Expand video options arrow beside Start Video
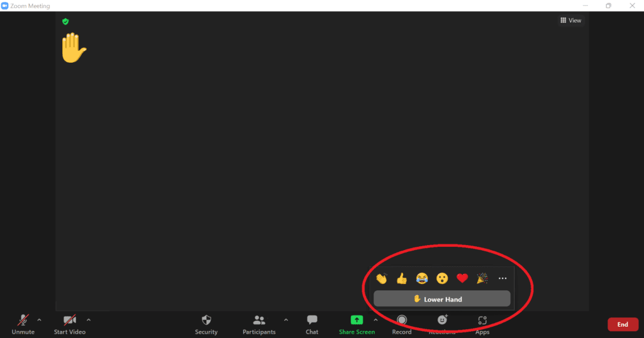The height and width of the screenshot is (338, 644). tap(89, 320)
